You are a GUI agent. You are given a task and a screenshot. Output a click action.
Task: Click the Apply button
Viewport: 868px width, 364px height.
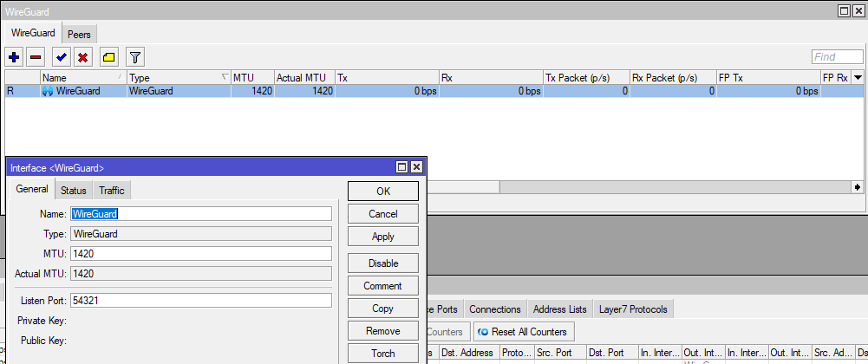(383, 237)
